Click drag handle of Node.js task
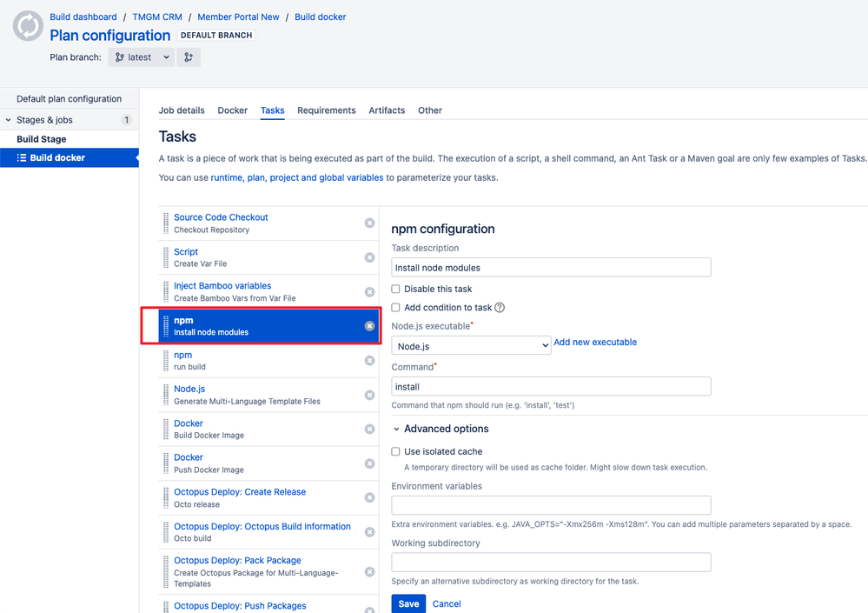868x613 pixels. [x=165, y=395]
